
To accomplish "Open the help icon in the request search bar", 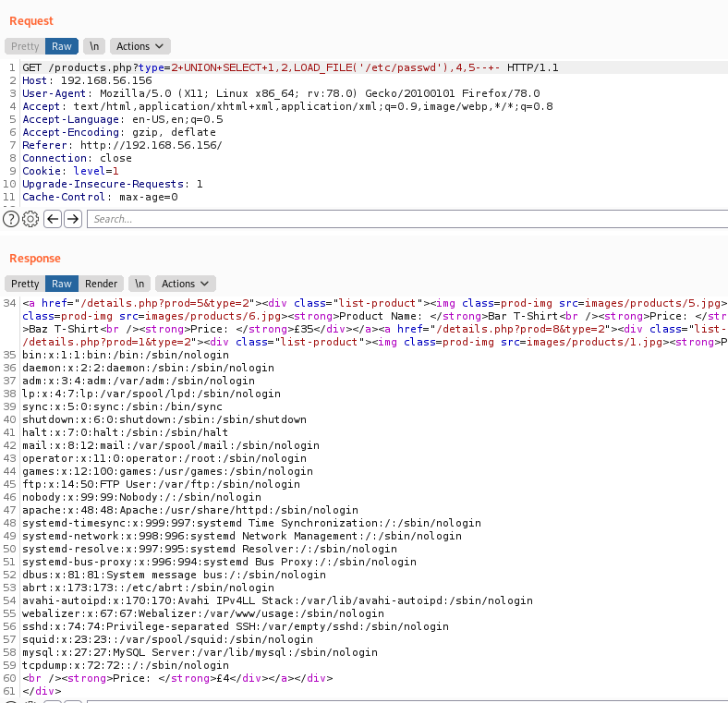I will click(11, 219).
